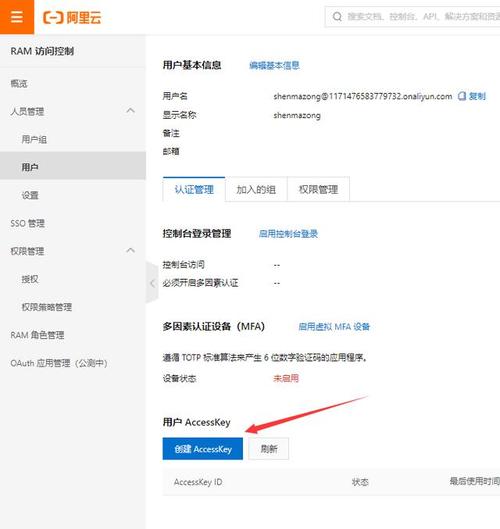Click the 最后使用时间 column header
Viewport: 500px width, 529px height.
click(x=475, y=481)
